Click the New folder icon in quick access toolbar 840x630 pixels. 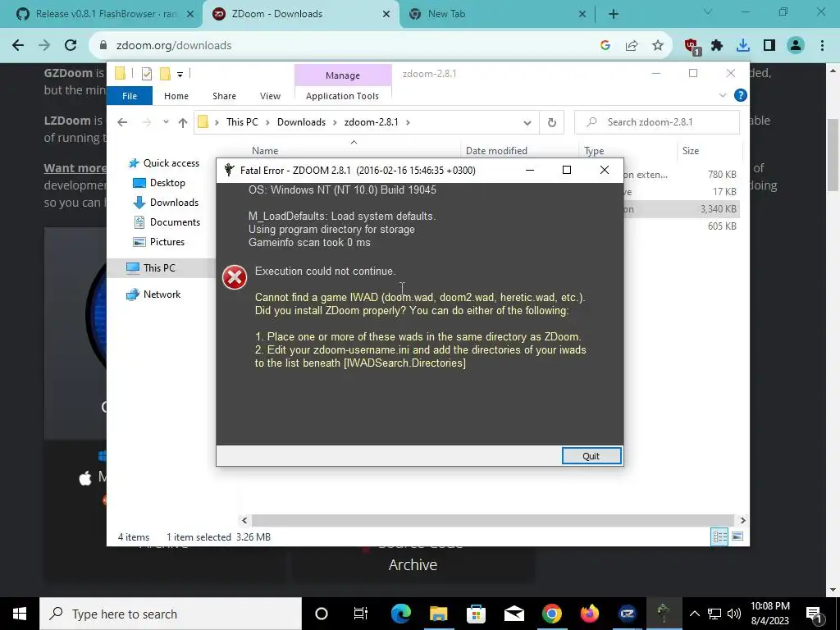tap(165, 74)
